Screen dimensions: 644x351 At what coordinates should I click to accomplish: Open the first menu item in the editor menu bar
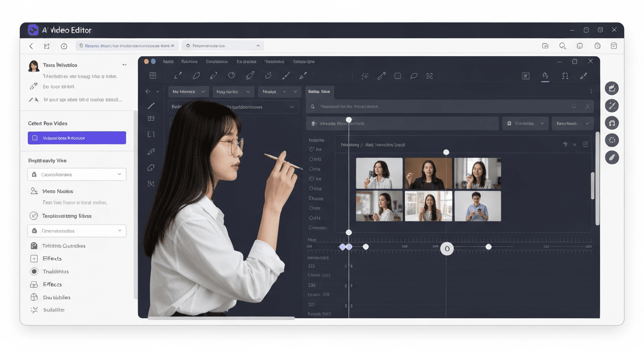(168, 61)
